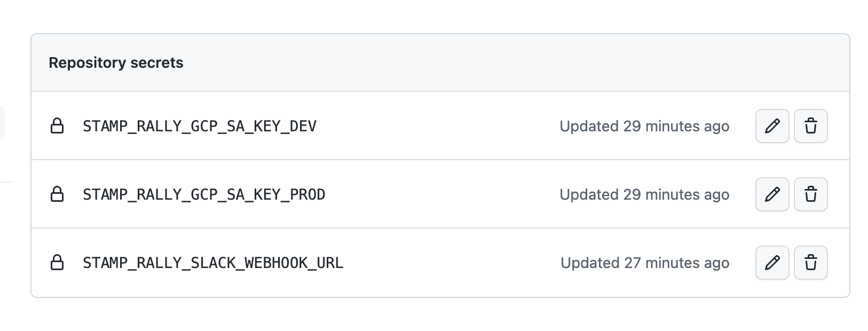Click the lock icon next to STAMP_RALLY_GCP_SA_KEY_DEV
Viewport: 868px width, 331px height.
(x=58, y=126)
